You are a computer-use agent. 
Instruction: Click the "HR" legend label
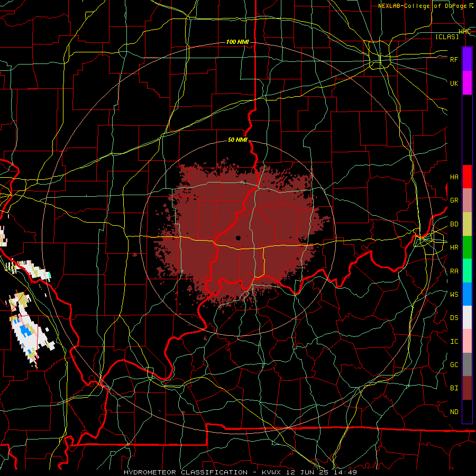tap(454, 248)
